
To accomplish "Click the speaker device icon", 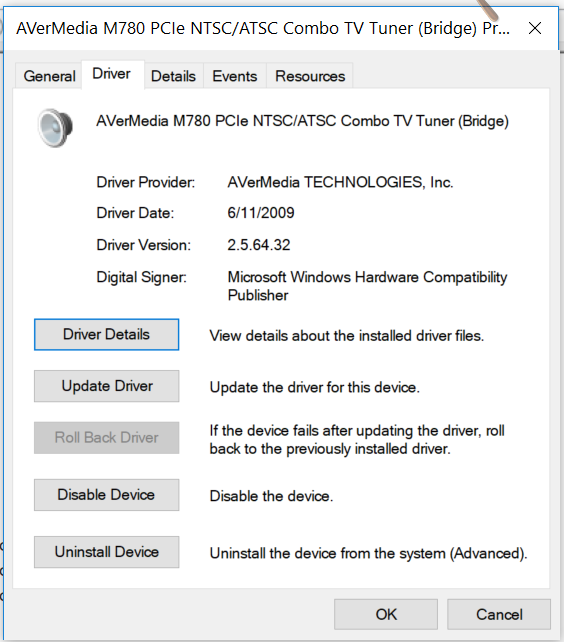I will point(55,128).
